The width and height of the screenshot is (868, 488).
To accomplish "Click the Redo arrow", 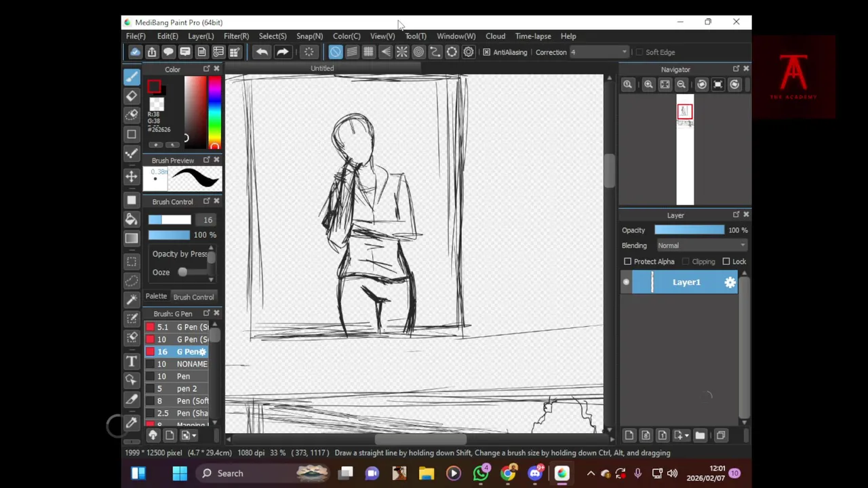I will [282, 52].
